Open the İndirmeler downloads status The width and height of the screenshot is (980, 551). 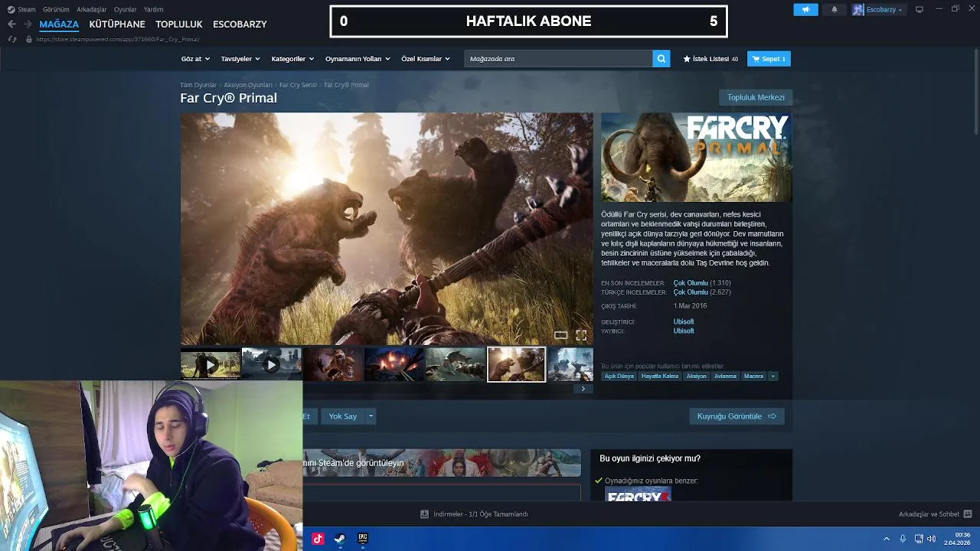475,514
